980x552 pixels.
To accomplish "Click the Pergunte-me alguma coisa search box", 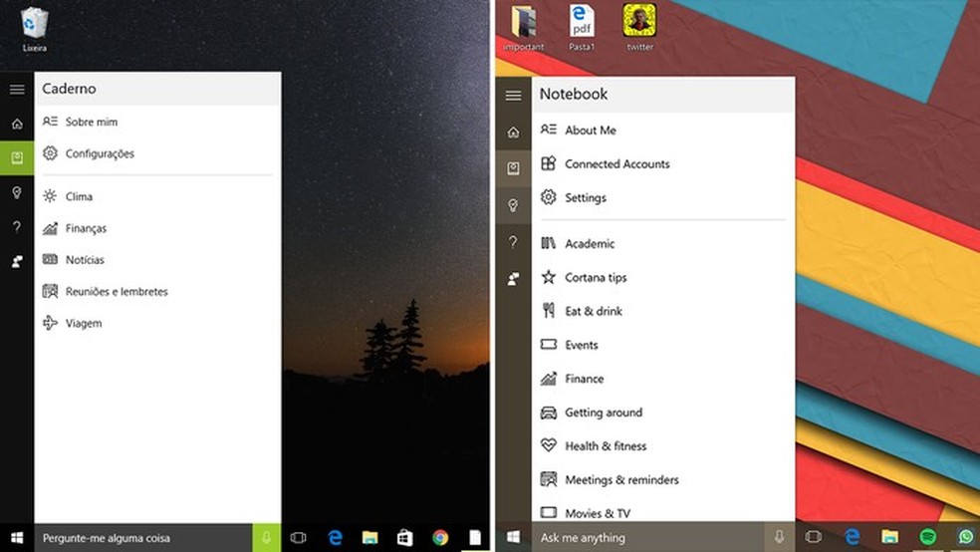I will click(143, 538).
